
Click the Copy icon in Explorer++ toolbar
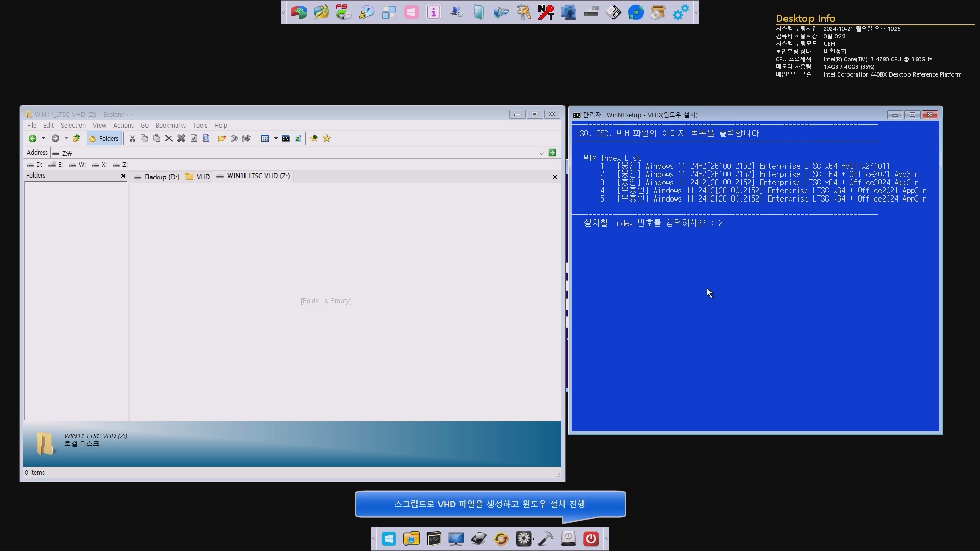click(144, 138)
